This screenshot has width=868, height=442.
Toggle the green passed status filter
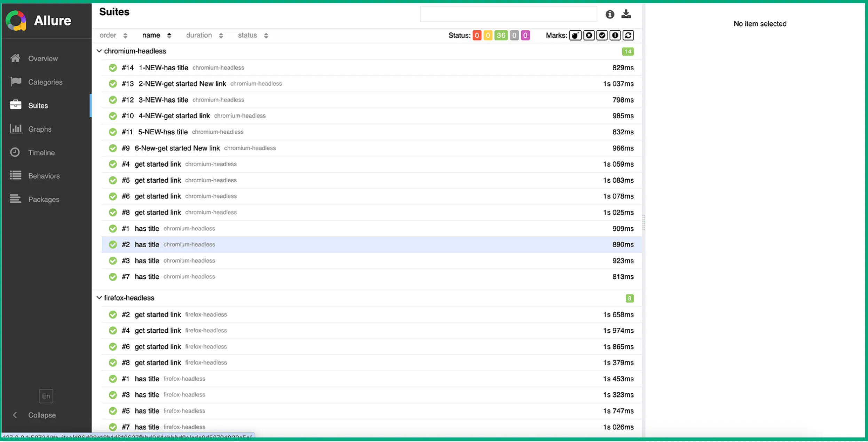pos(500,35)
